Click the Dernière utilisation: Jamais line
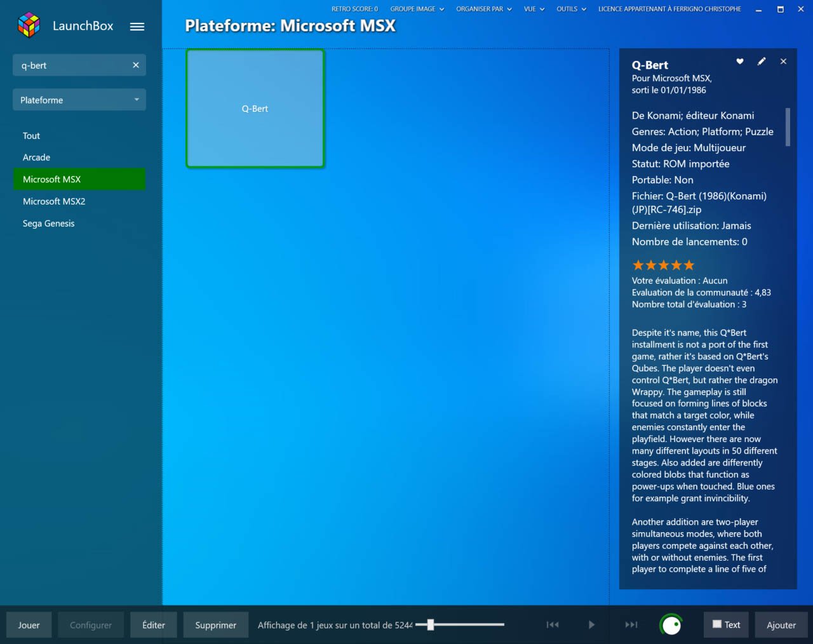This screenshot has height=644, width=813. [x=691, y=225]
